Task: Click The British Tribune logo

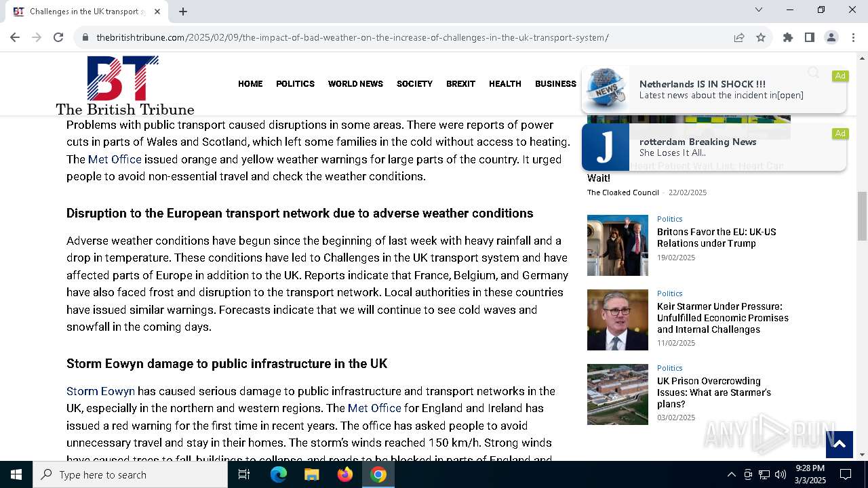Action: coord(125,86)
